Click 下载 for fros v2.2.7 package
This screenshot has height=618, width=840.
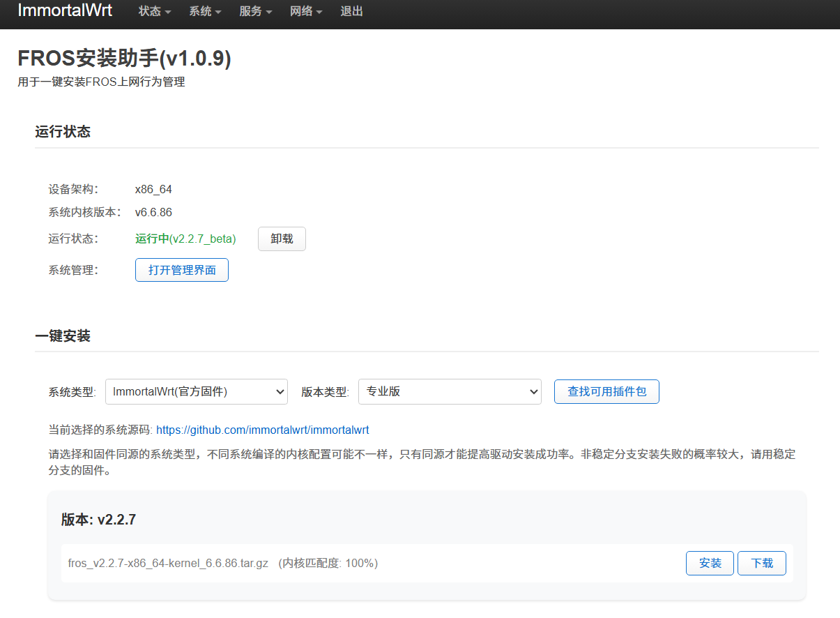click(762, 563)
